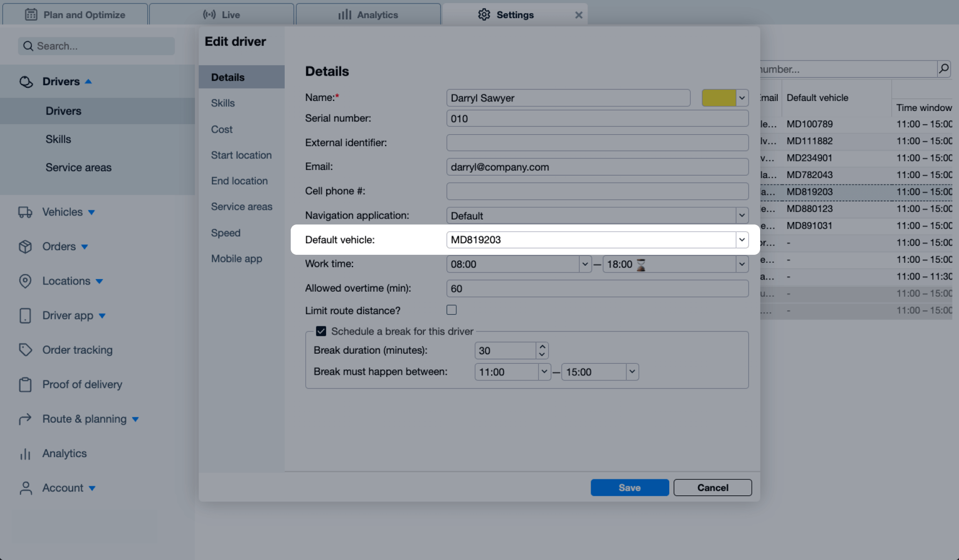This screenshot has width=959, height=560.
Task: Open the Start location section
Action: pyautogui.click(x=241, y=155)
